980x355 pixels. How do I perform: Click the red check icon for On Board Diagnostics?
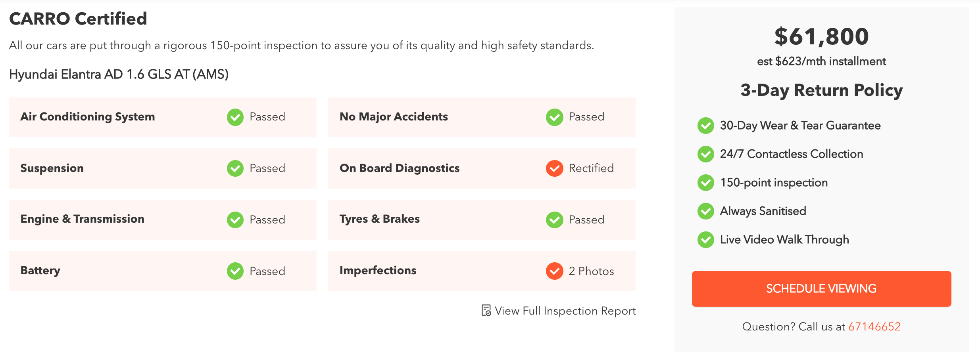[555, 168]
